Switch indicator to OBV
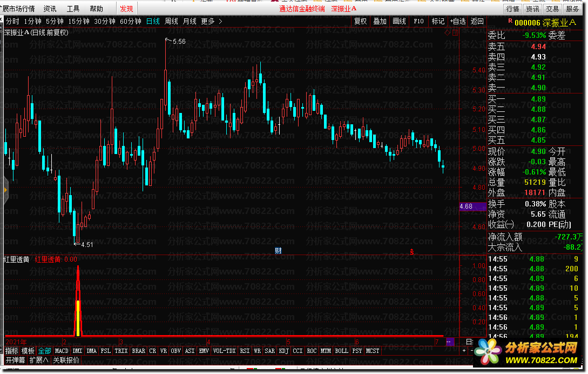The image size is (588, 374). pos(176,351)
